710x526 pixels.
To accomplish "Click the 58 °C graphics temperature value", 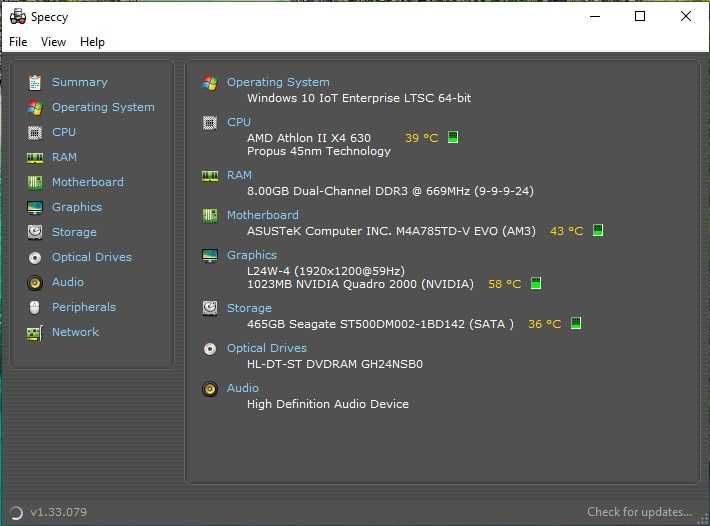I will [504, 284].
